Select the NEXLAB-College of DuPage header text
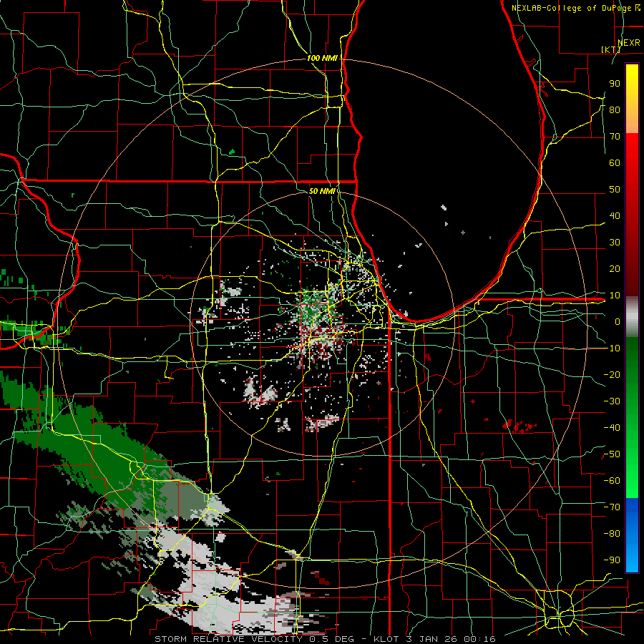This screenshot has height=644, width=644. tap(572, 8)
